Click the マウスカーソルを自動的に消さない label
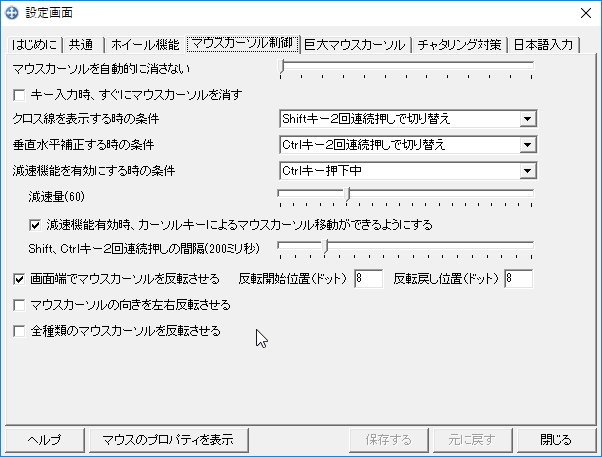The height and width of the screenshot is (457, 602). [x=101, y=69]
